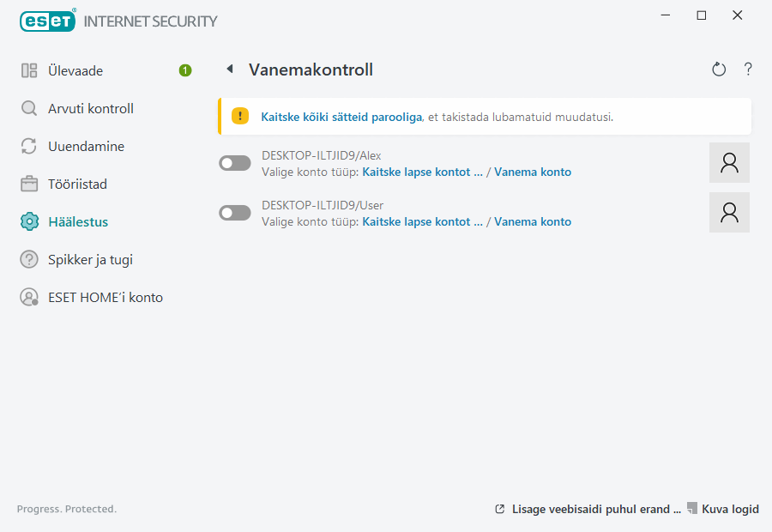This screenshot has width=772, height=532.
Task: Enable parental control for DESKTOP-ILTJID9/User
Action: (234, 212)
